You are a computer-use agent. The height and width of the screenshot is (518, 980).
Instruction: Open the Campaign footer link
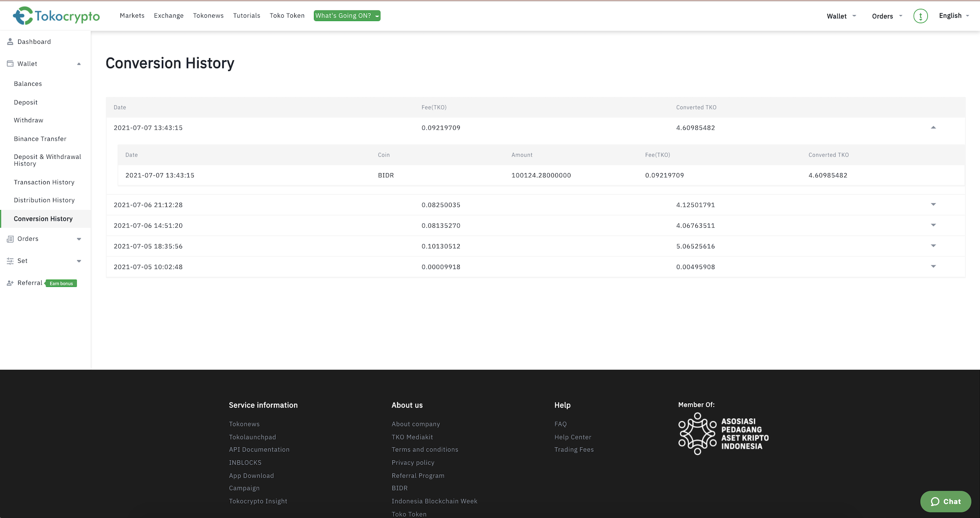pyautogui.click(x=244, y=489)
